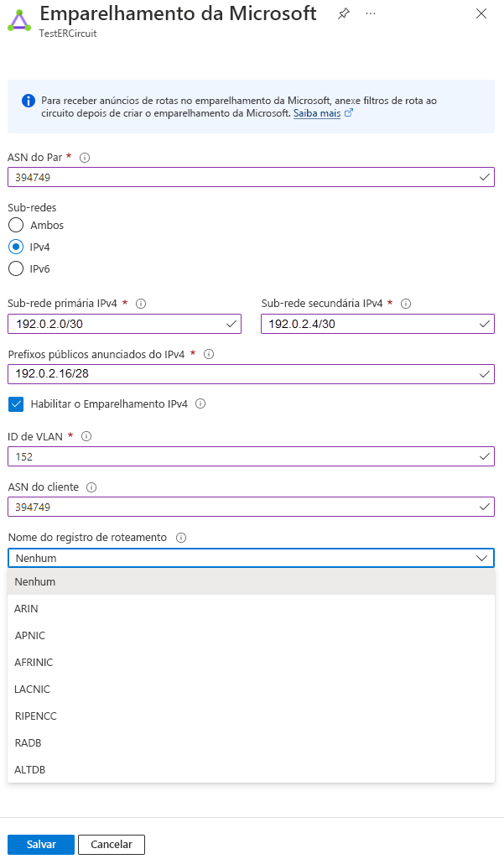
Task: Select the RADB registry entry
Action: tap(28, 742)
